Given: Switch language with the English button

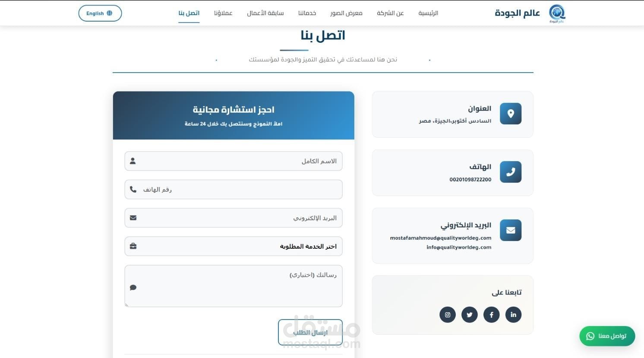Looking at the screenshot, I should 100,13.
